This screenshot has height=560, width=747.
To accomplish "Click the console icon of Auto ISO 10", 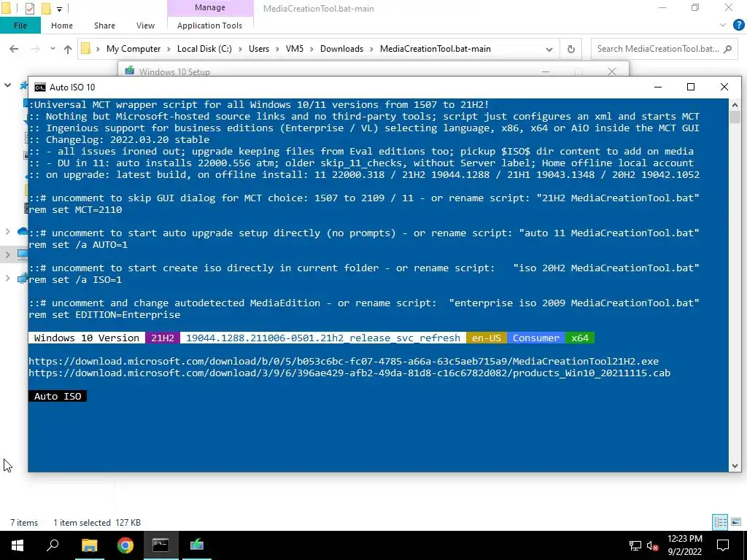I will pyautogui.click(x=40, y=87).
